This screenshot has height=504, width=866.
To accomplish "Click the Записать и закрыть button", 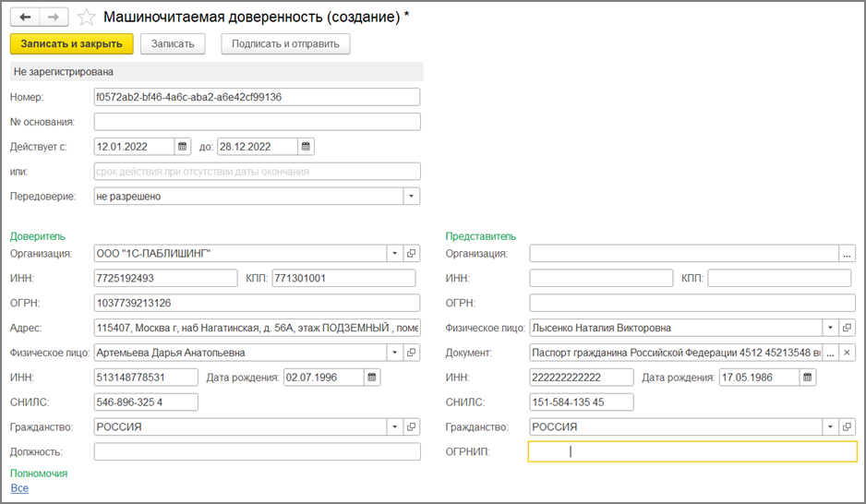I will (x=72, y=43).
